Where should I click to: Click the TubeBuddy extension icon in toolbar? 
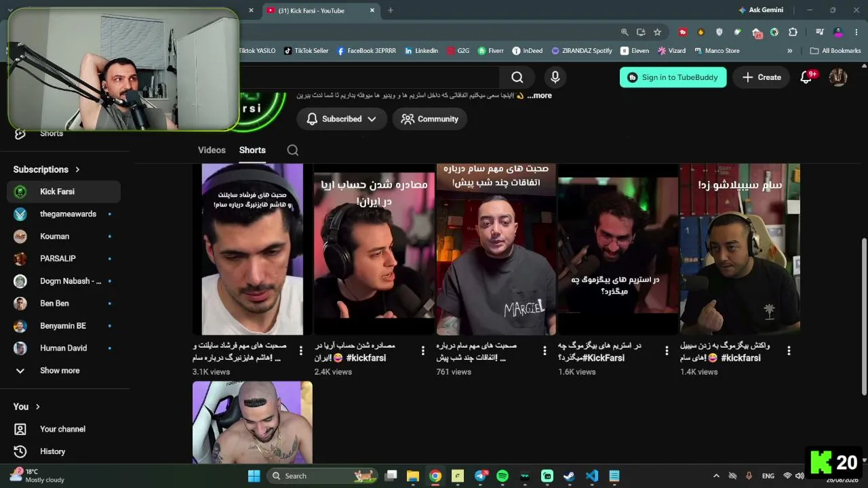click(683, 32)
